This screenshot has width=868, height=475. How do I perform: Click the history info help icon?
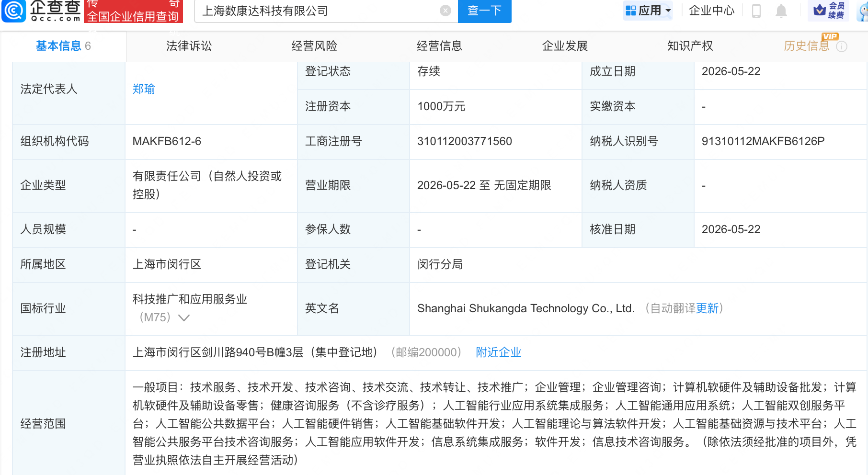842,46
